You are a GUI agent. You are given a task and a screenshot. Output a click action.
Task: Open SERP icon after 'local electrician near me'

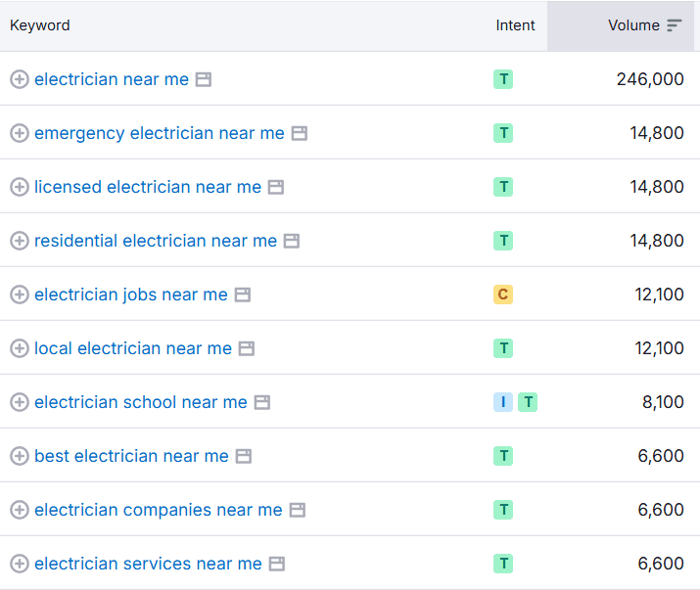click(x=247, y=348)
